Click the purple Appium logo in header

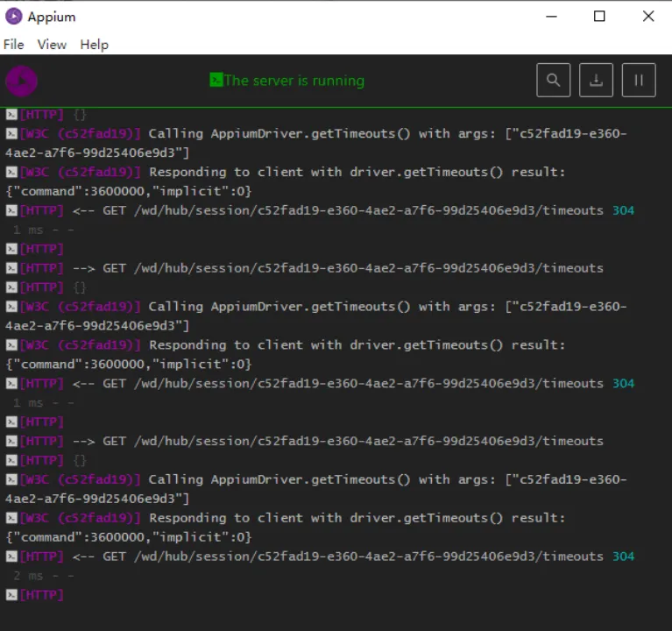[22, 81]
